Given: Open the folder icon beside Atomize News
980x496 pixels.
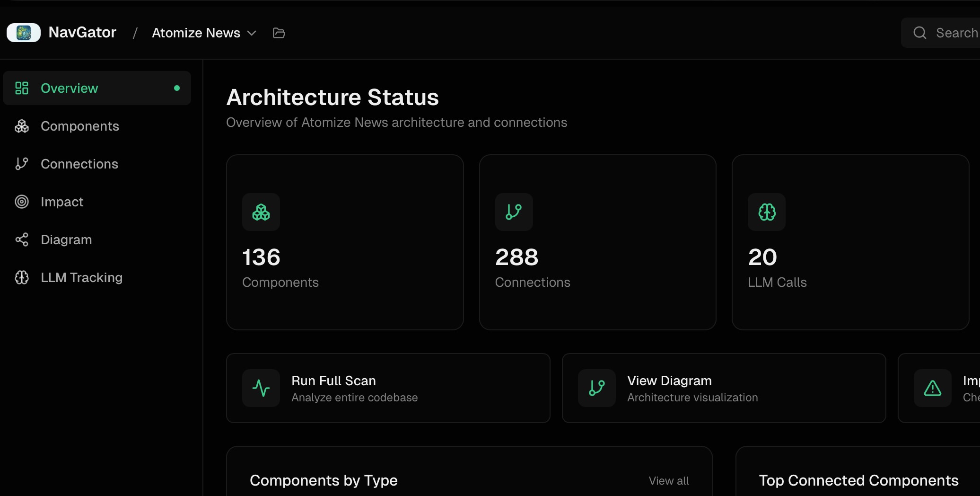Looking at the screenshot, I should tap(279, 33).
